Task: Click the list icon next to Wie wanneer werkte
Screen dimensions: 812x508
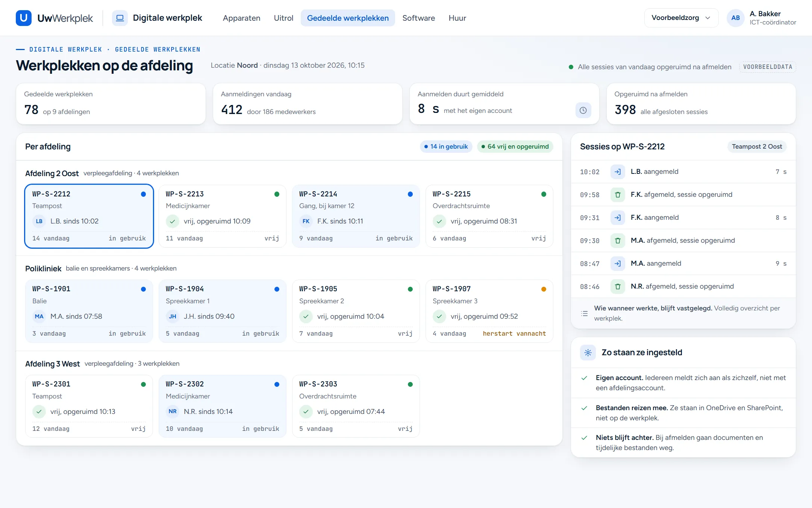Action: point(584,313)
